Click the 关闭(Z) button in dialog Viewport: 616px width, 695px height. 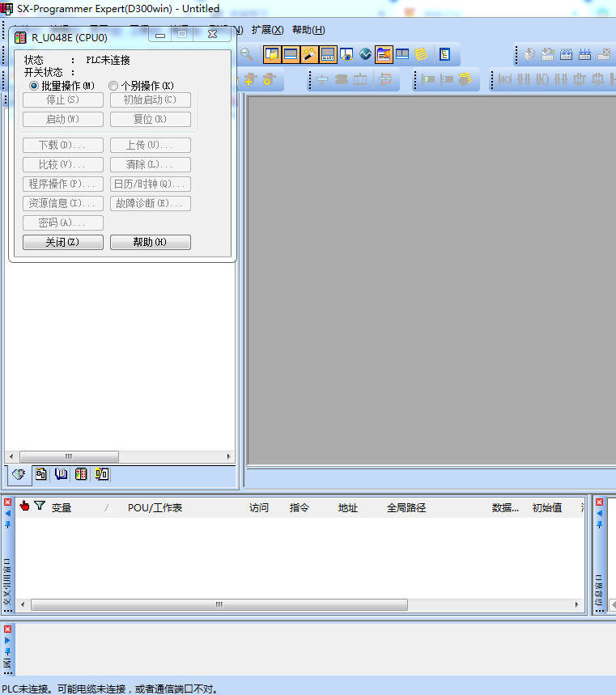62,243
